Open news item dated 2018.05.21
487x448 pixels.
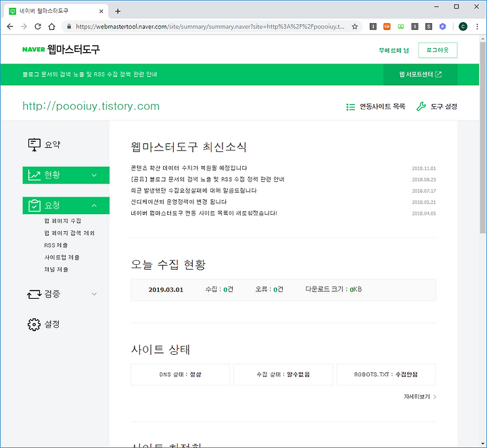179,202
